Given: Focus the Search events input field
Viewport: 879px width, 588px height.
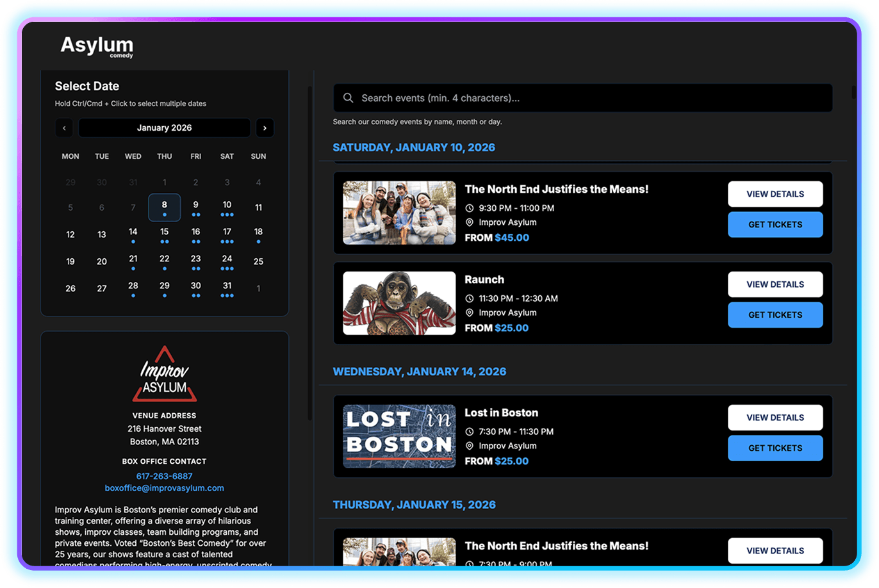Looking at the screenshot, I should 583,98.
